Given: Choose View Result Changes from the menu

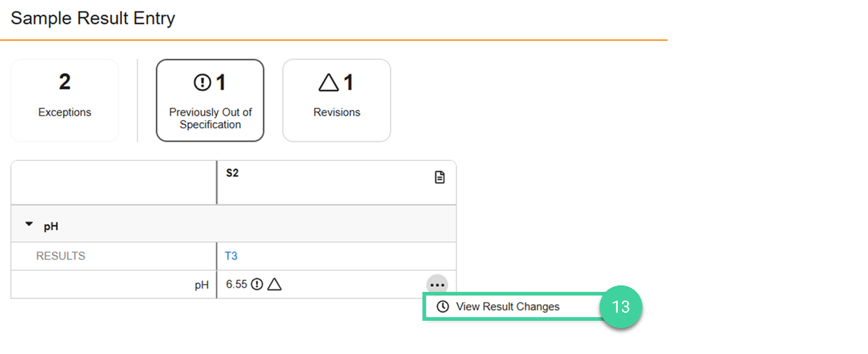Looking at the screenshot, I should tap(508, 307).
